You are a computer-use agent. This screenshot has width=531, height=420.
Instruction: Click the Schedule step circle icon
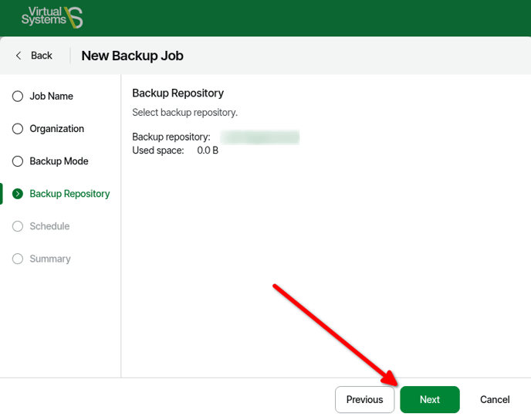(x=18, y=226)
